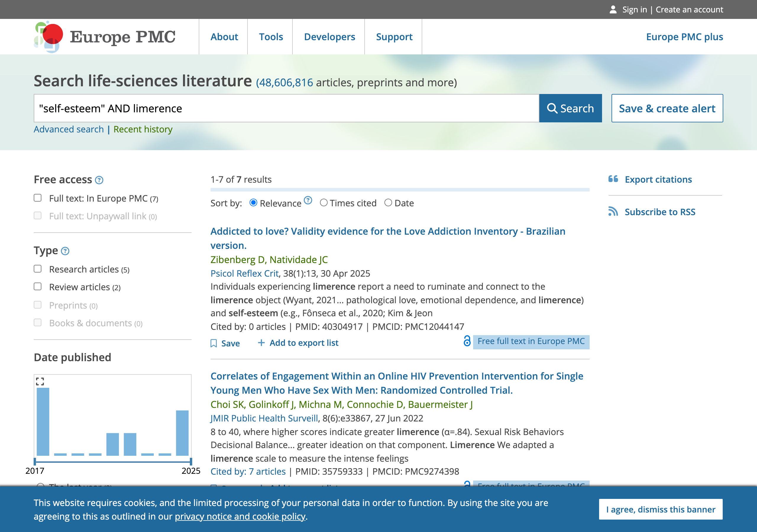The height and width of the screenshot is (532, 757).
Task: Open authors Zibenberg D, Natividade JC
Action: click(269, 260)
